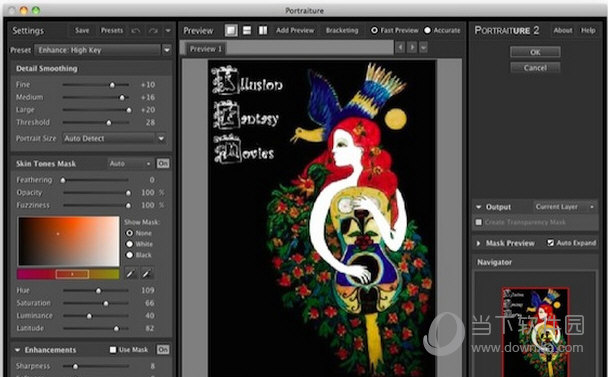
Task: Click the Latitude value 82
Action: 150,329
